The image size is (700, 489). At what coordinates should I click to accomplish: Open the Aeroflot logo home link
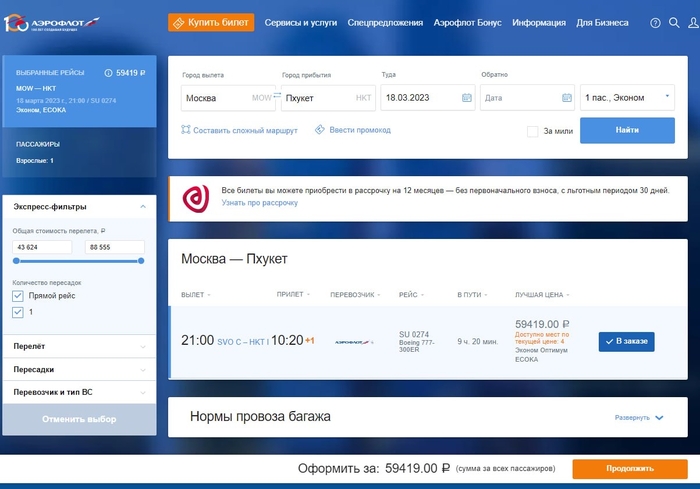click(x=52, y=23)
